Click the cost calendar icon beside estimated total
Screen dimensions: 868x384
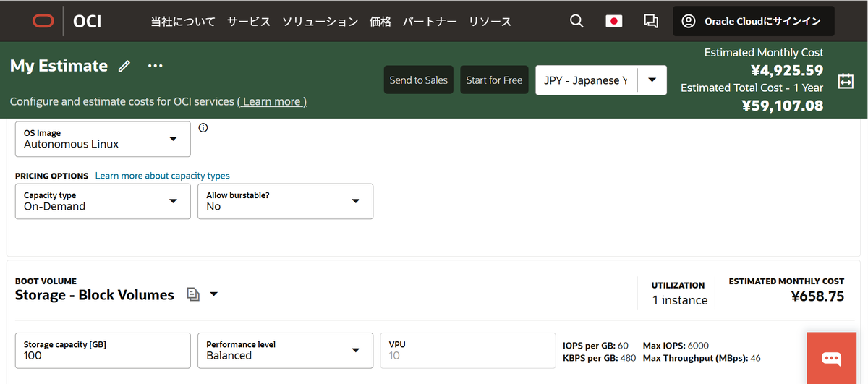click(846, 81)
